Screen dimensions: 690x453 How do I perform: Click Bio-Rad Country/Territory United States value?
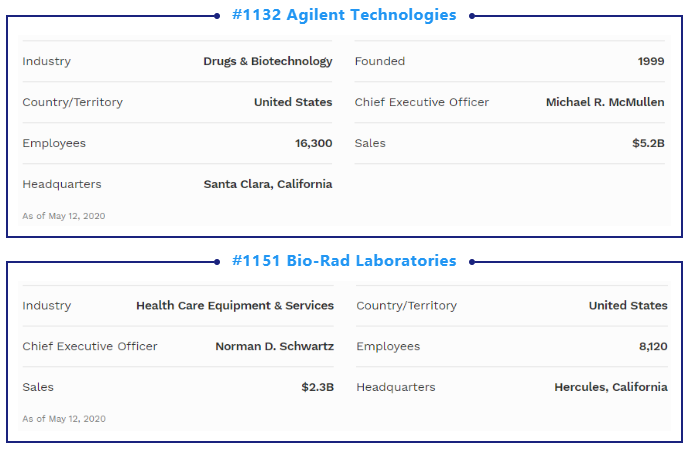tap(628, 306)
